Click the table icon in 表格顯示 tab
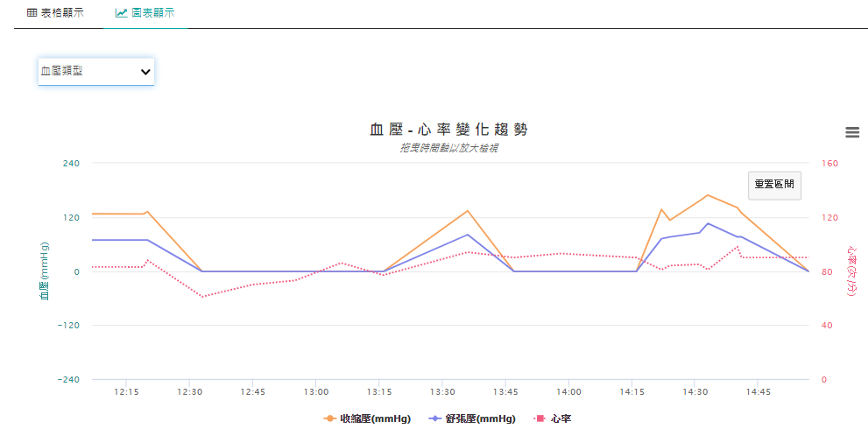Screen dimensions: 868x436 coord(32,13)
